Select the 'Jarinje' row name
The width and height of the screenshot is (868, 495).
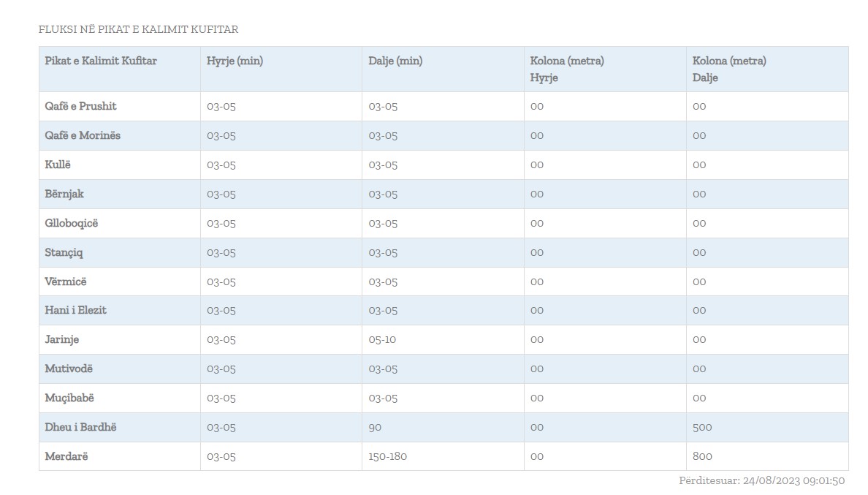[62, 340]
